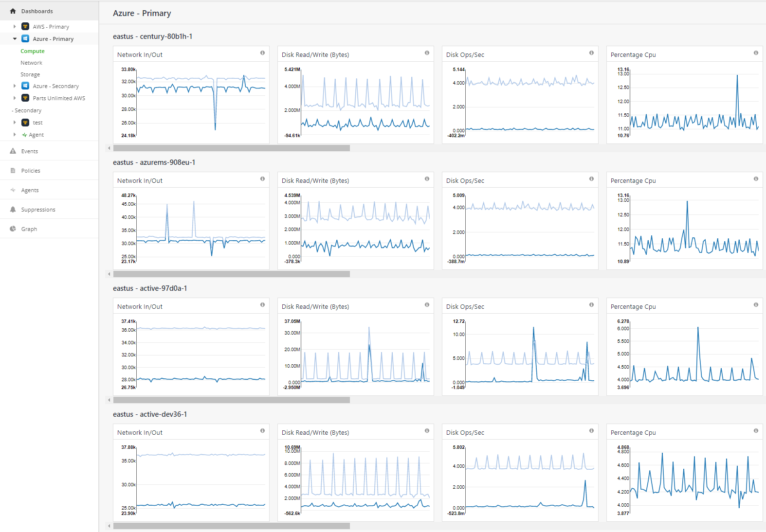Click the Agents pulse icon
The height and width of the screenshot is (532, 766).
coord(13,190)
